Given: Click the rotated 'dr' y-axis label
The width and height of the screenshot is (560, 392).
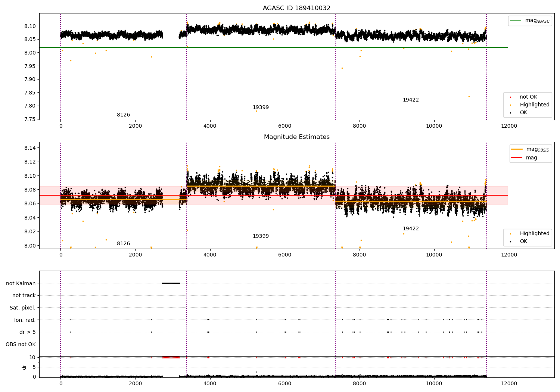Looking at the screenshot, I should coord(24,367).
